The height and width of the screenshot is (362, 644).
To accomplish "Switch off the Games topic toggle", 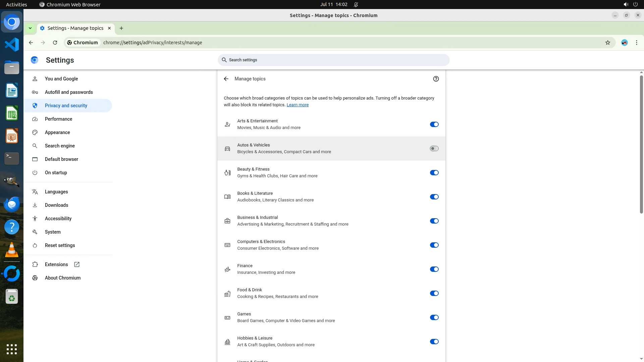I will (x=434, y=317).
